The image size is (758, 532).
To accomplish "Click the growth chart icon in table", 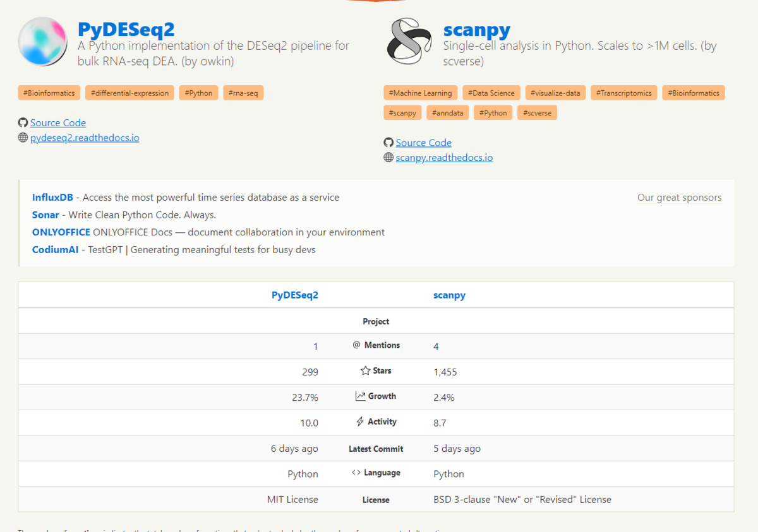I will (x=360, y=396).
